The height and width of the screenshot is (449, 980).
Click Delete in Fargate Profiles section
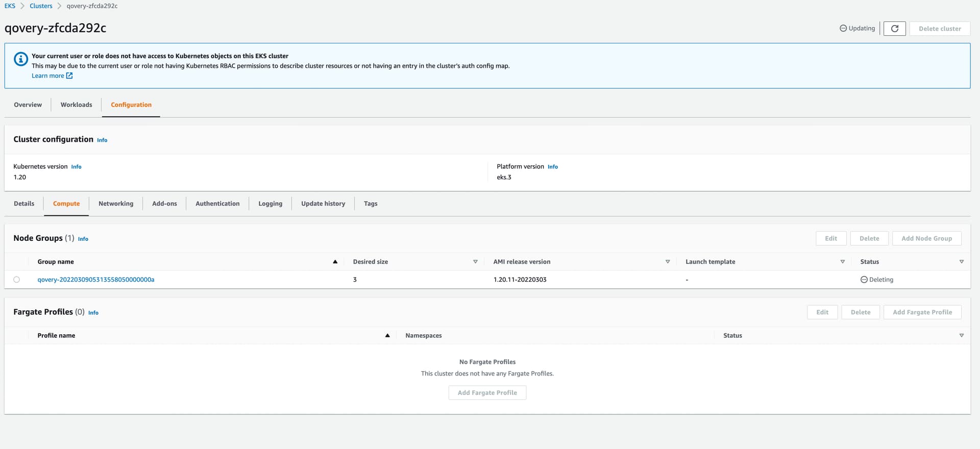[861, 312]
